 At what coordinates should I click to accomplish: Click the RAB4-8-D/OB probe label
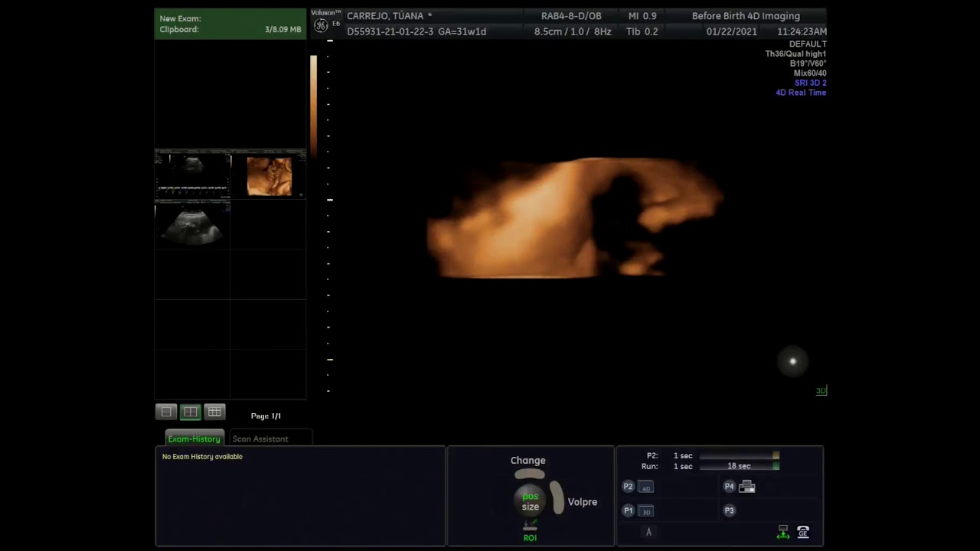[571, 16]
